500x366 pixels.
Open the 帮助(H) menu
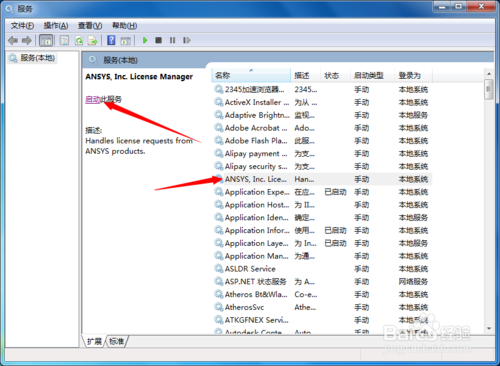124,26
